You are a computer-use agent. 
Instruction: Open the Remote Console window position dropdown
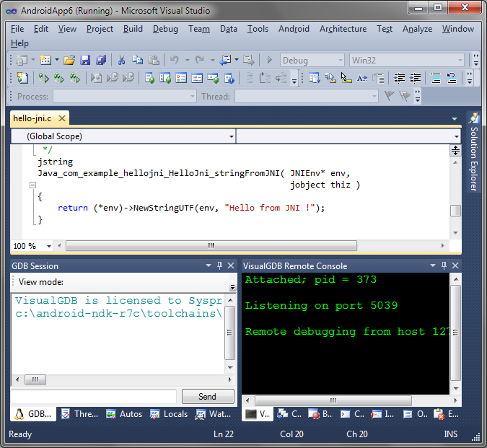433,265
